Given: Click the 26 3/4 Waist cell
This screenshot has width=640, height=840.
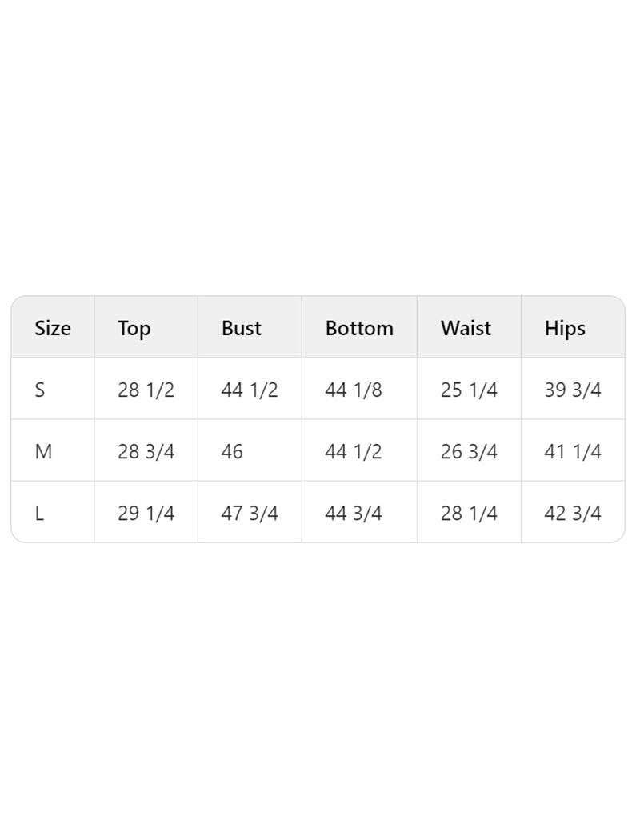Looking at the screenshot, I should click(x=469, y=452).
